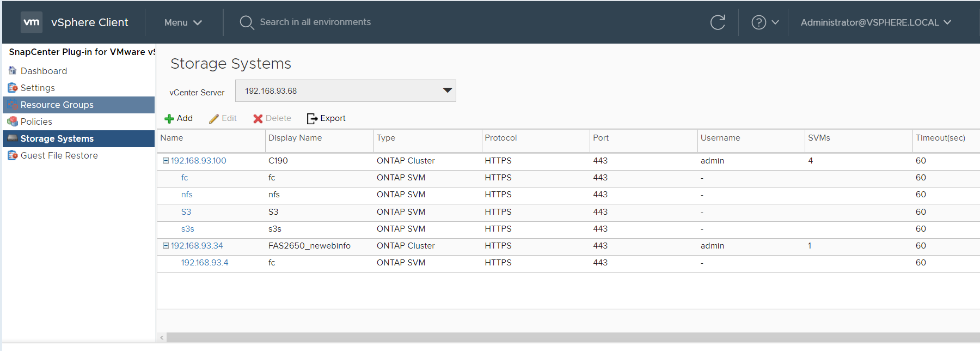
Task: Click the refresh icon in header
Action: (x=718, y=22)
